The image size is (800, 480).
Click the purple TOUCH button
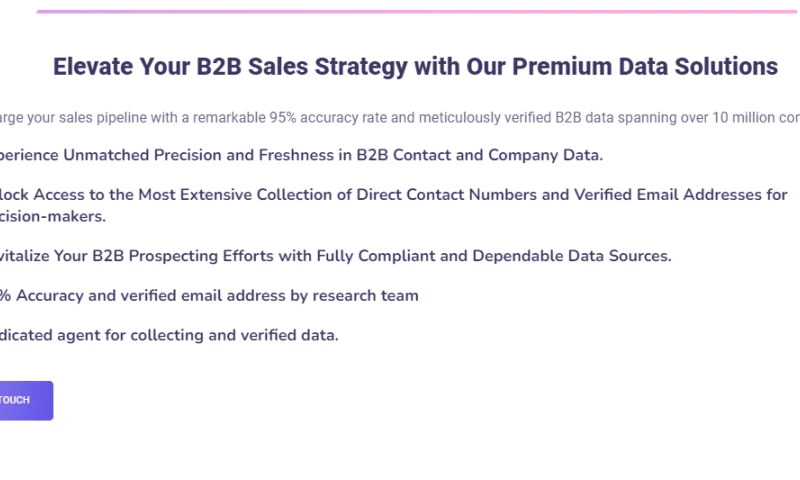point(24,400)
